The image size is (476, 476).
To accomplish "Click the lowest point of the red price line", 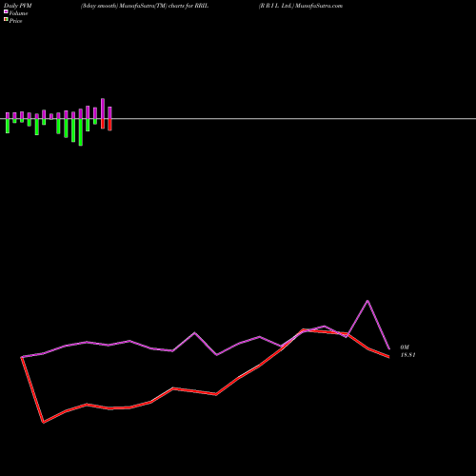I will (x=44, y=423).
